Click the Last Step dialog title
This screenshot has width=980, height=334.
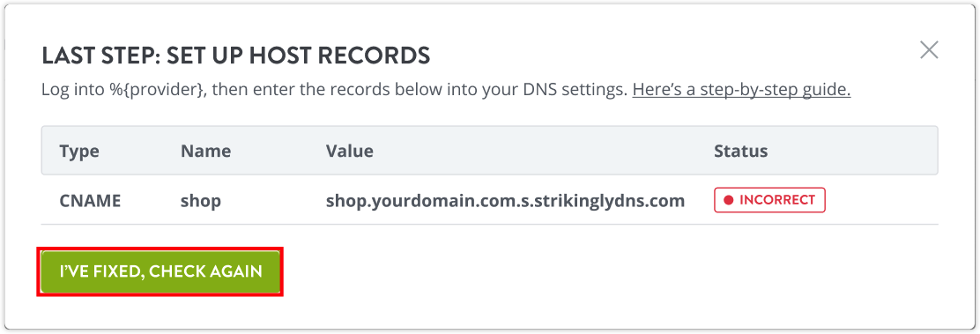click(235, 56)
